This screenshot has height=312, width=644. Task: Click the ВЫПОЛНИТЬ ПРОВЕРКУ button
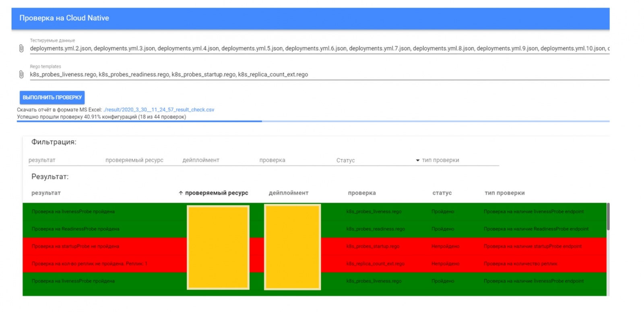[x=52, y=97]
